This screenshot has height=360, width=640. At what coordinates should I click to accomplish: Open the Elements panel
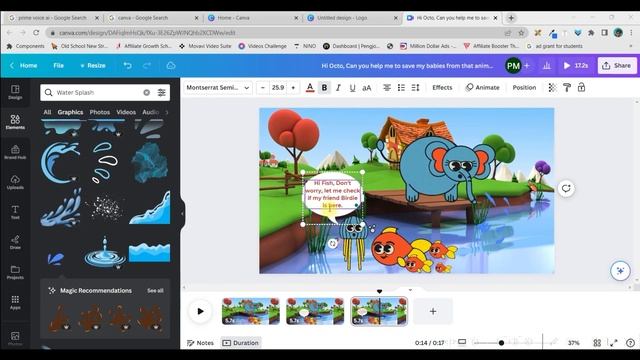[x=15, y=122]
